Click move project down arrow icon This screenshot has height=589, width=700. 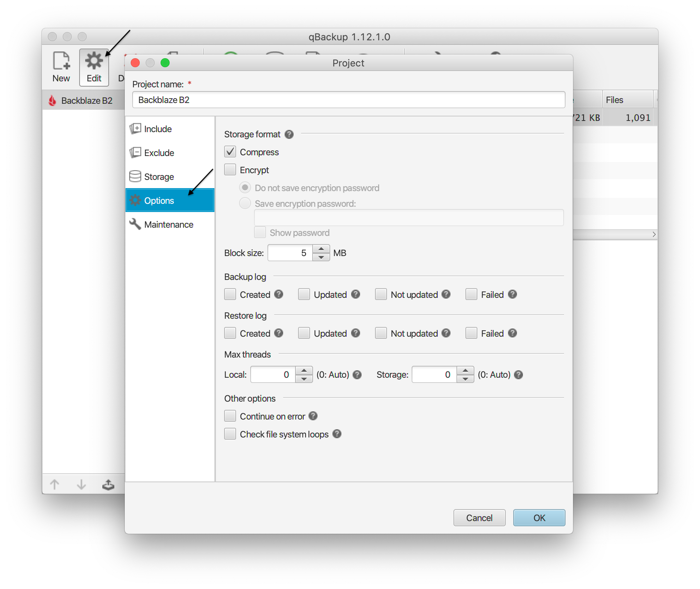[81, 484]
